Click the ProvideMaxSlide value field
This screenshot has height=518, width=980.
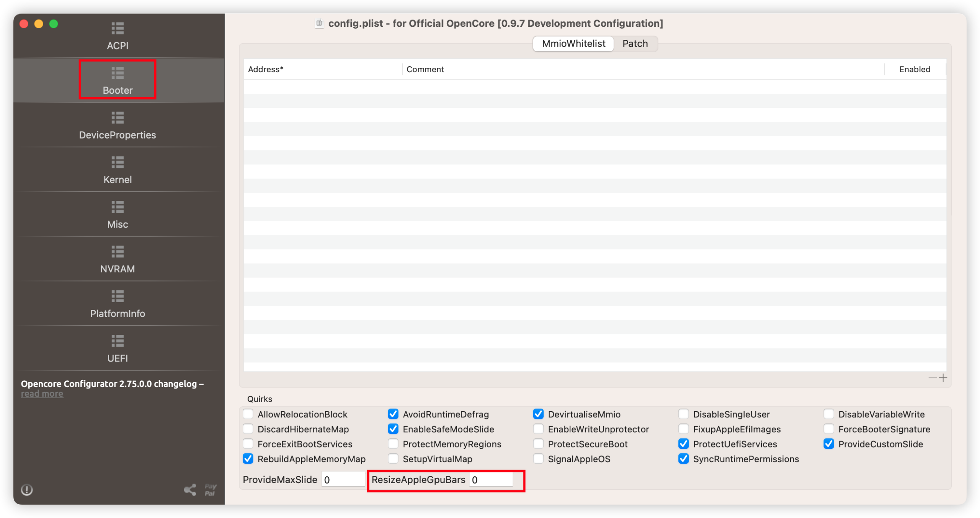point(343,480)
